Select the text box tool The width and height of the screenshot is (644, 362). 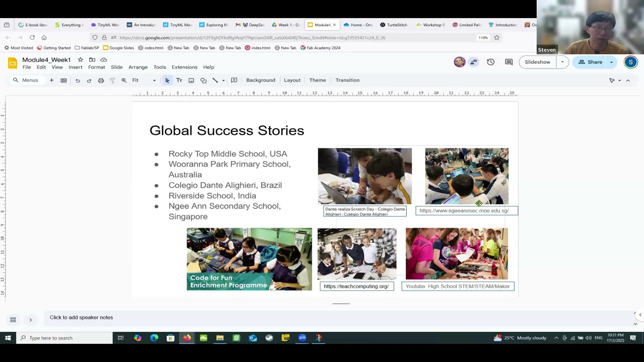pos(179,80)
